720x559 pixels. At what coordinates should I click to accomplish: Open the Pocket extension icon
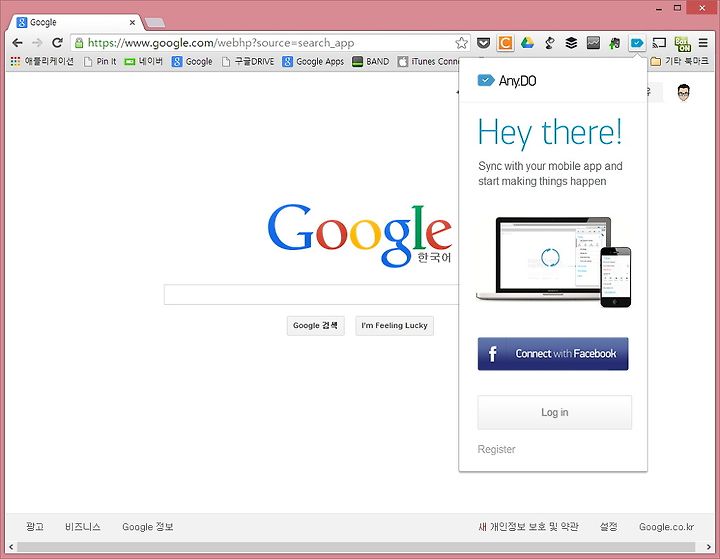tap(483, 43)
